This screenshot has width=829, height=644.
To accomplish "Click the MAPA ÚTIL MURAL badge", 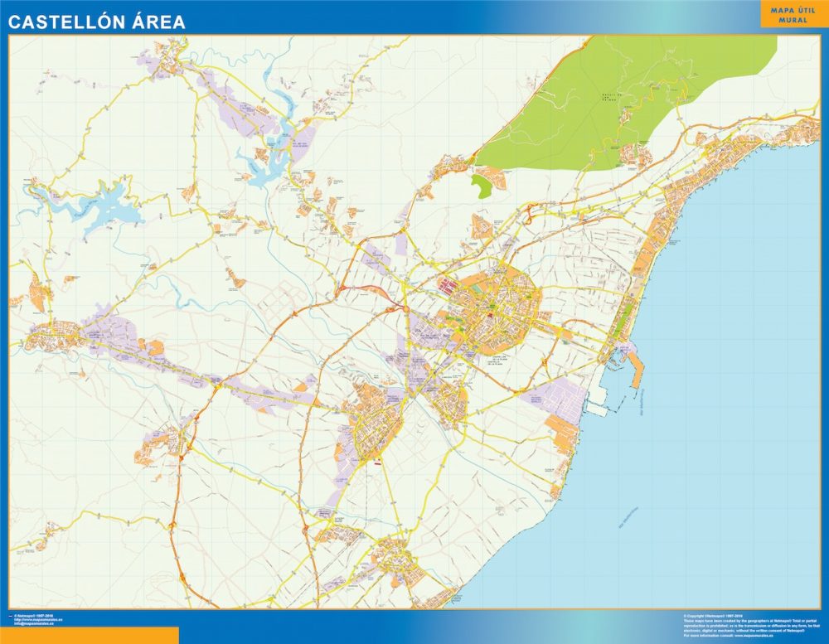I will pos(792,14).
